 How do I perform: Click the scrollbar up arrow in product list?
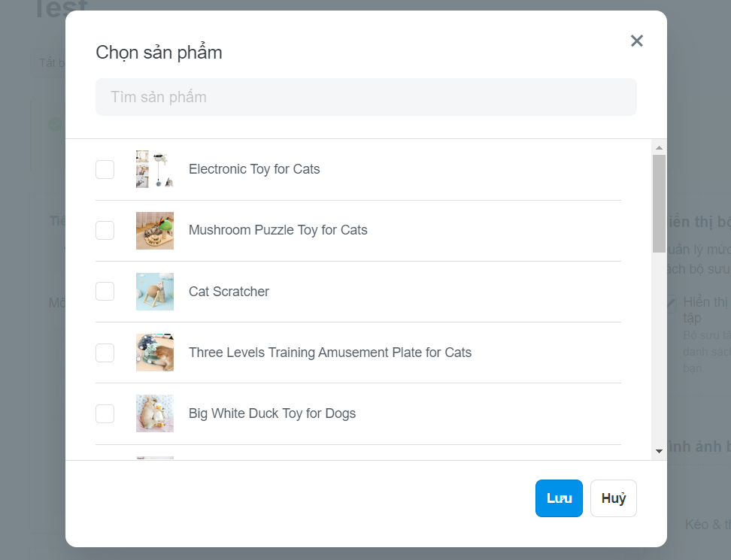[659, 147]
